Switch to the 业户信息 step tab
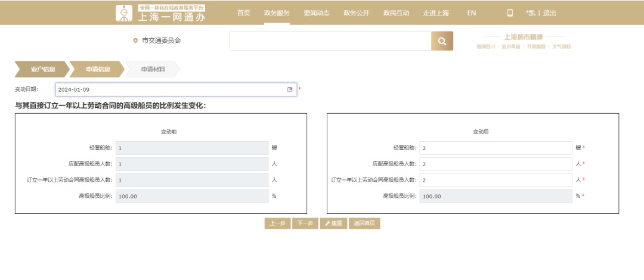This screenshot has height=280, width=644. (x=42, y=69)
